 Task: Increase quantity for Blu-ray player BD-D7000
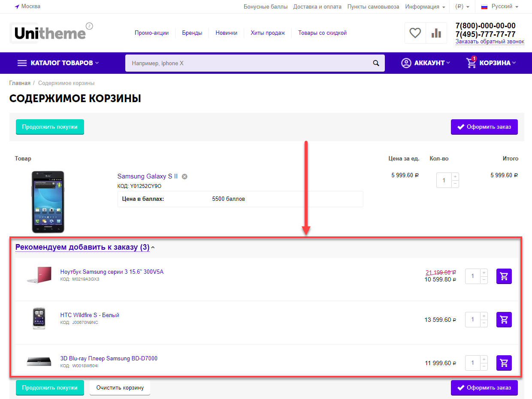(484, 359)
